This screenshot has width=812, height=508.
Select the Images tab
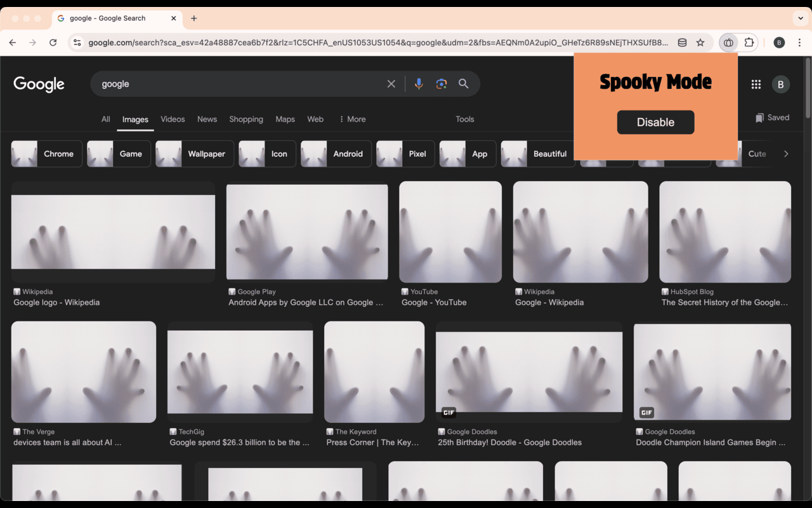pyautogui.click(x=135, y=119)
